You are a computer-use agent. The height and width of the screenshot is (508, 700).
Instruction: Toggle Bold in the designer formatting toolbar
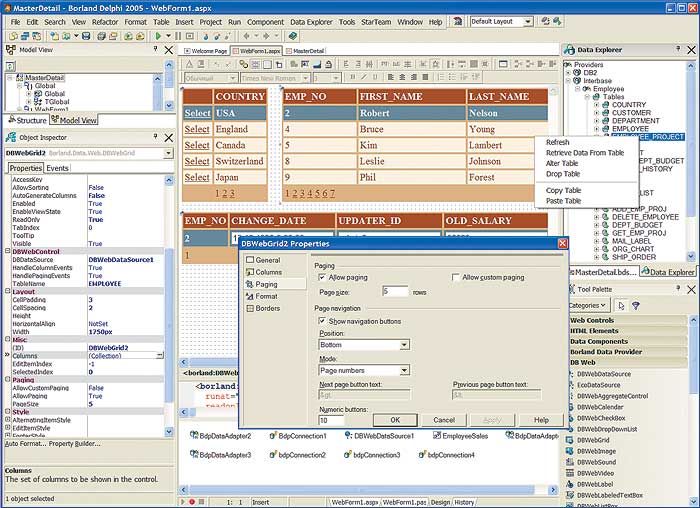pyautogui.click(x=353, y=77)
